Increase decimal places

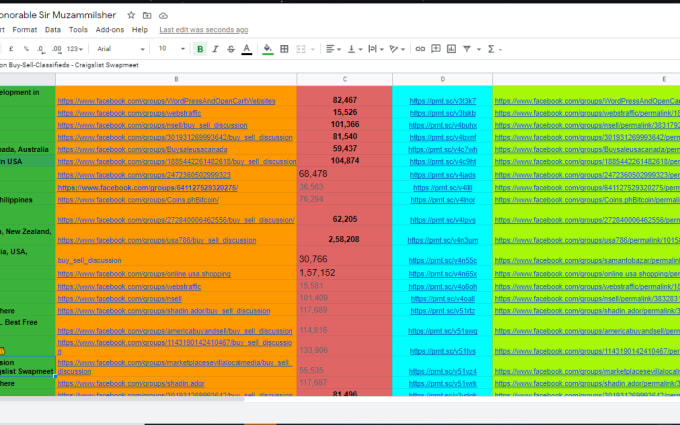57,49
